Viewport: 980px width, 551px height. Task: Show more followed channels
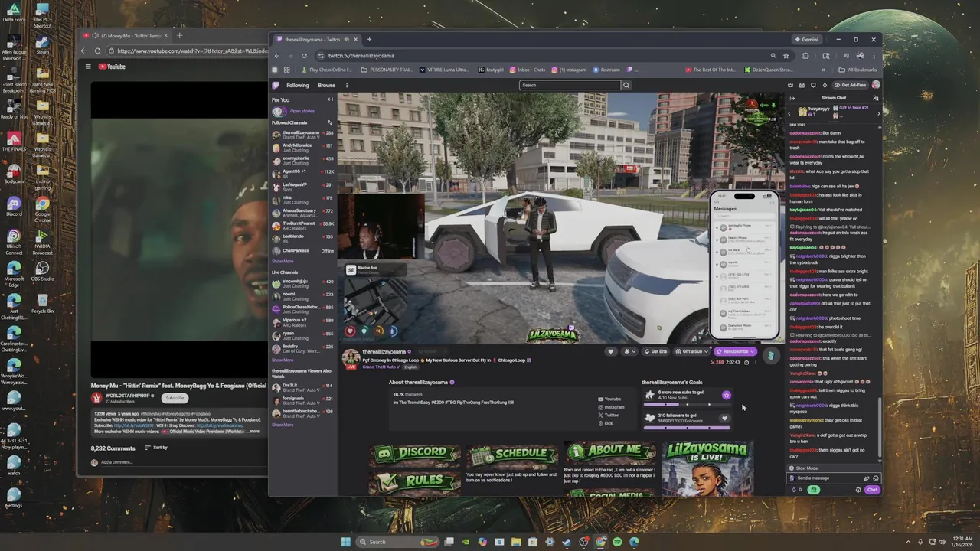pos(283,262)
